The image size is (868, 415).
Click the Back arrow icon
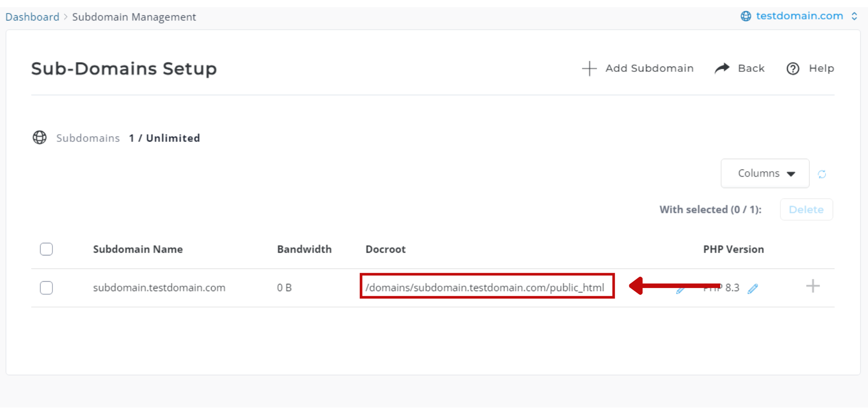click(722, 68)
